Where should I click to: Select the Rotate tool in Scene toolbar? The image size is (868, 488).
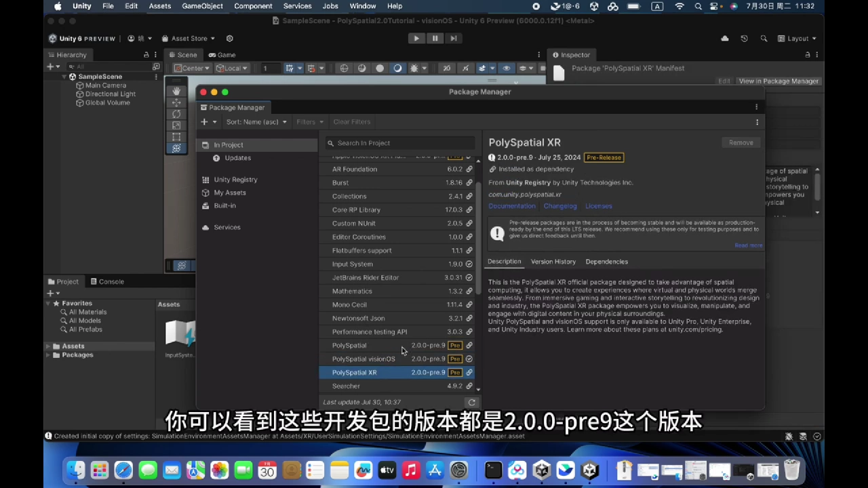[x=176, y=114]
